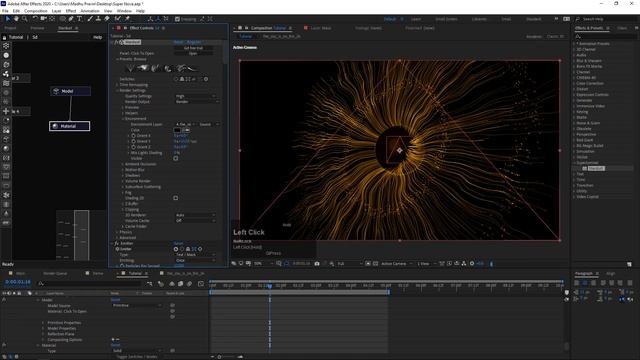This screenshot has width=640, height=360.
Task: Open the Active Camera view dropdown
Action: 396,264
